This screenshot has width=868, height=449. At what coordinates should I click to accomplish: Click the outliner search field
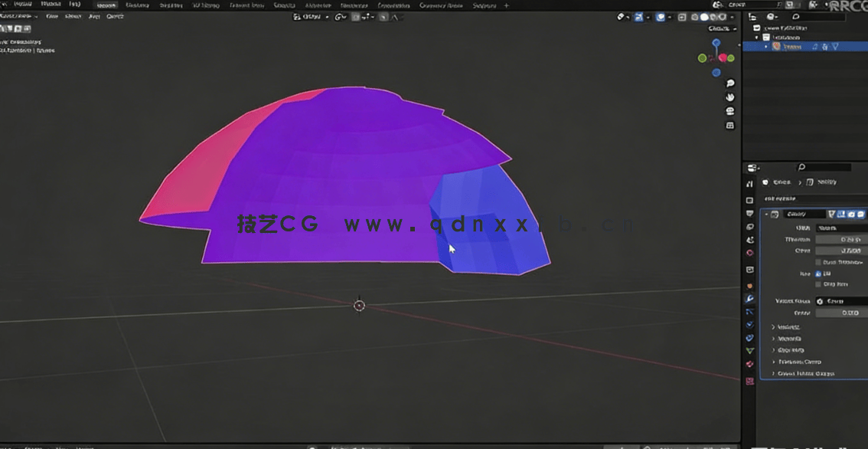pyautogui.click(x=819, y=16)
